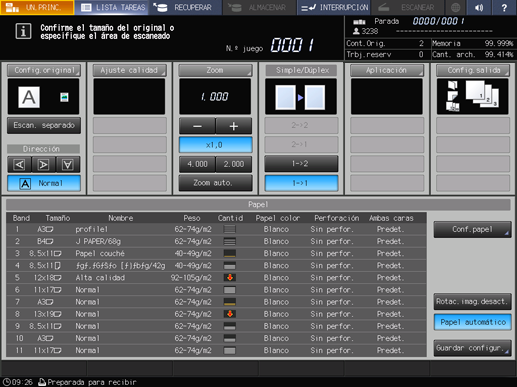Select 1->2 duplex mode
This screenshot has height=387, width=517.
click(301, 164)
